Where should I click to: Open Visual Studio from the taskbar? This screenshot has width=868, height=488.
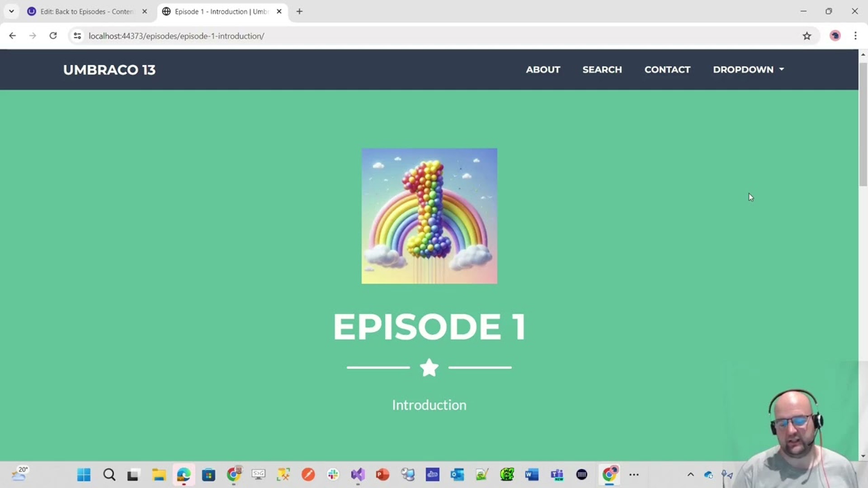click(358, 475)
